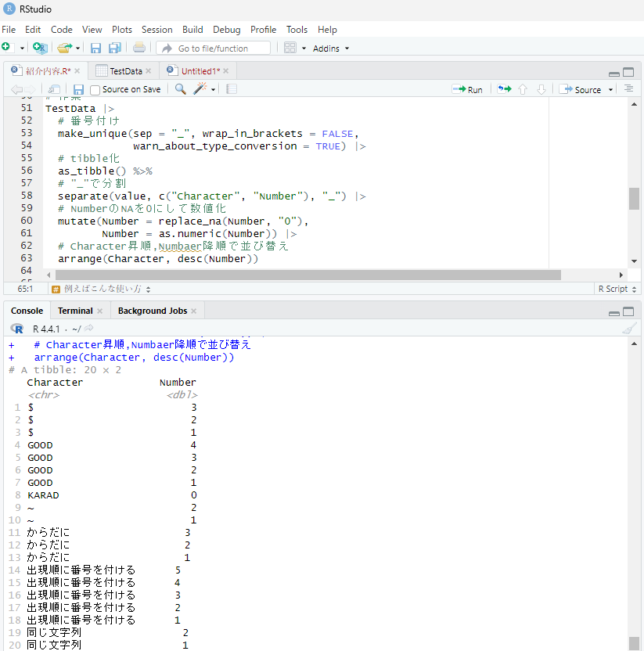644x651 pixels.
Task: Click the New File icon
Action: pos(7,48)
